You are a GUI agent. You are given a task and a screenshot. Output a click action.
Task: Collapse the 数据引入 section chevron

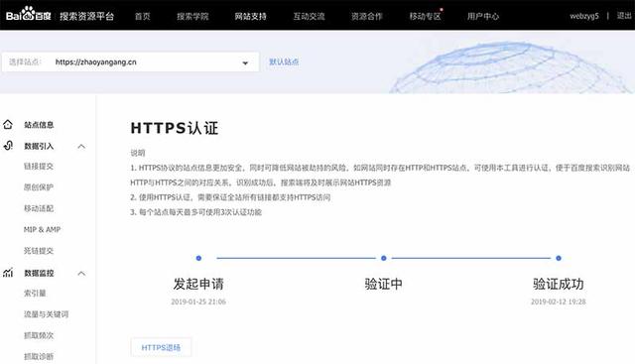[x=81, y=146]
